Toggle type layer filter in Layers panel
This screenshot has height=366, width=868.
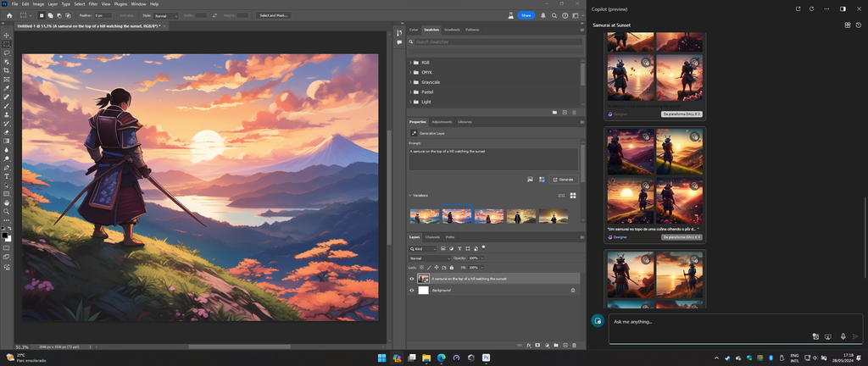point(459,249)
